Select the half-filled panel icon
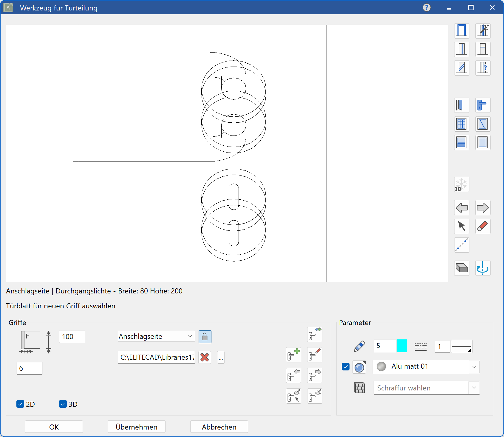The image size is (504, 437). point(462,142)
